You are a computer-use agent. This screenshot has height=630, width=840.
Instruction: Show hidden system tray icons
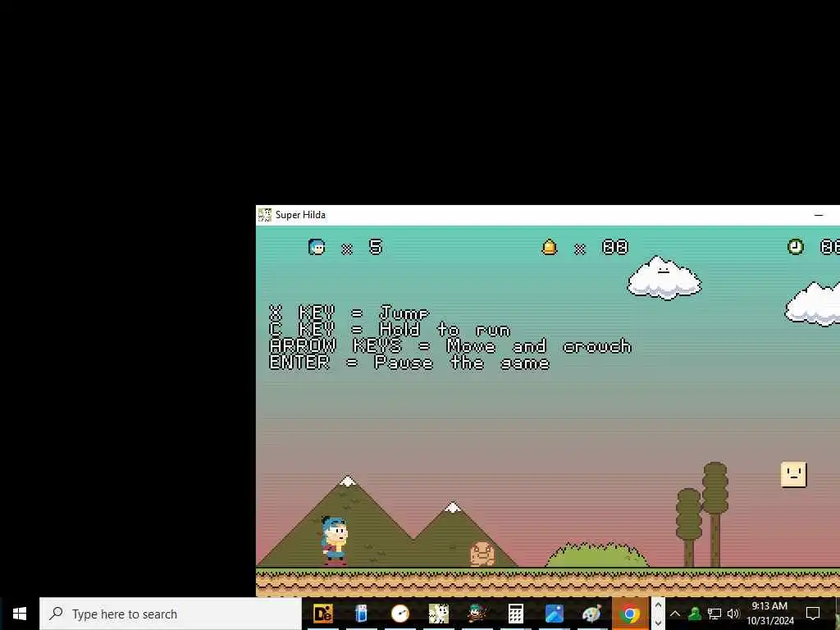click(x=675, y=614)
